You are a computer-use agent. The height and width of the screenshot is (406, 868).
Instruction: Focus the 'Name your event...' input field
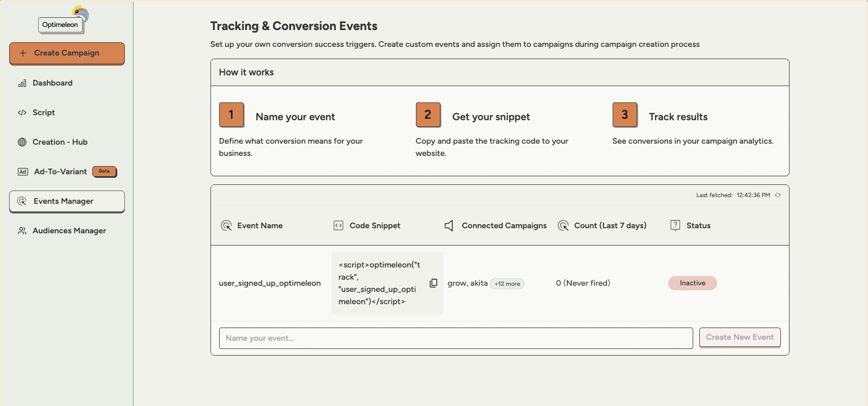coord(456,338)
